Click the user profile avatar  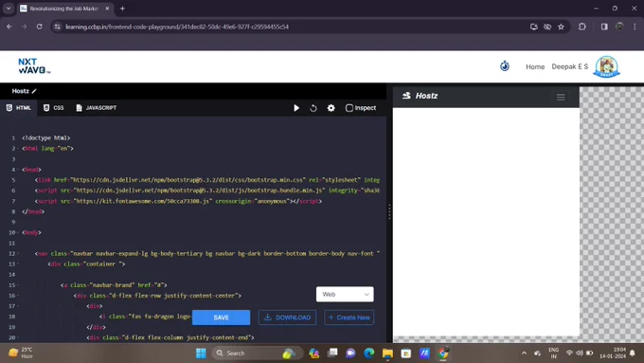[x=607, y=66]
